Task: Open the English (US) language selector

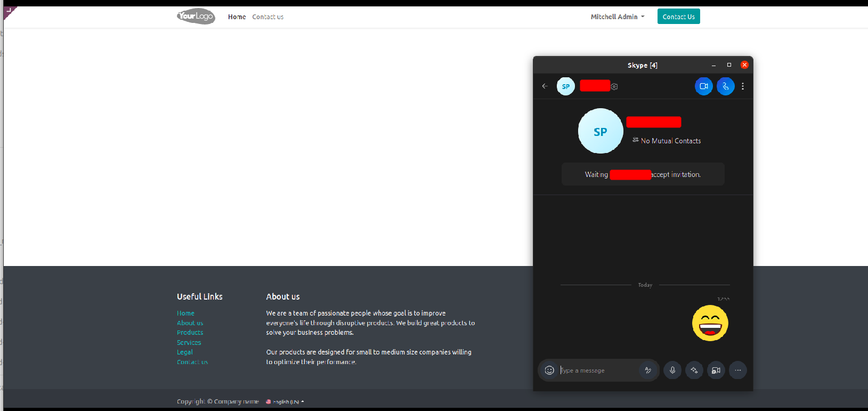Action: [285, 402]
